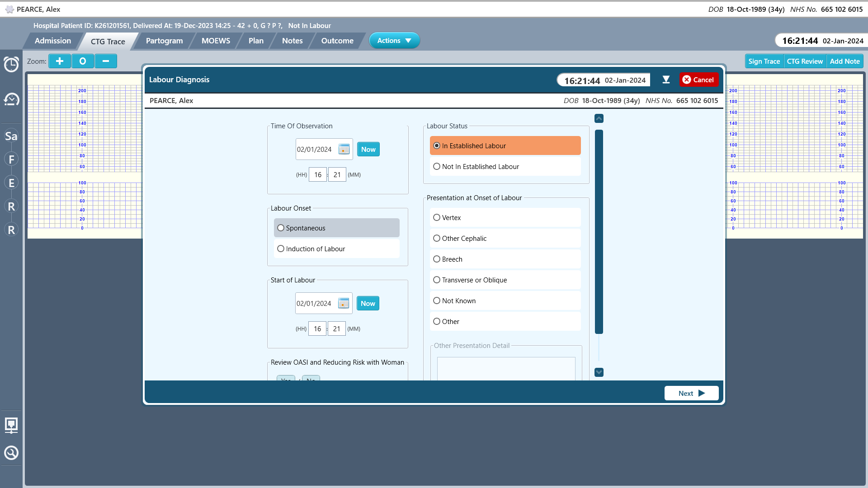Viewport: 868px width, 488px height.
Task: Select Other Cephalic presentation
Action: click(x=505, y=239)
